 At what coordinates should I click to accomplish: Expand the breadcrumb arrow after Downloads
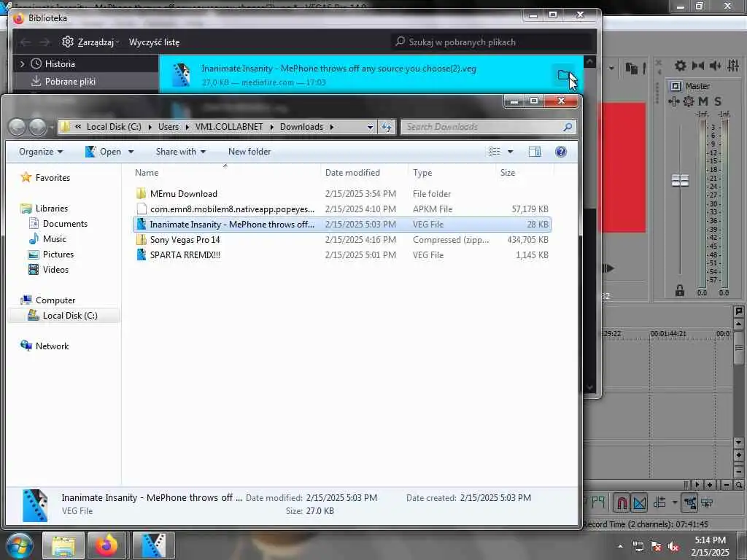332,127
